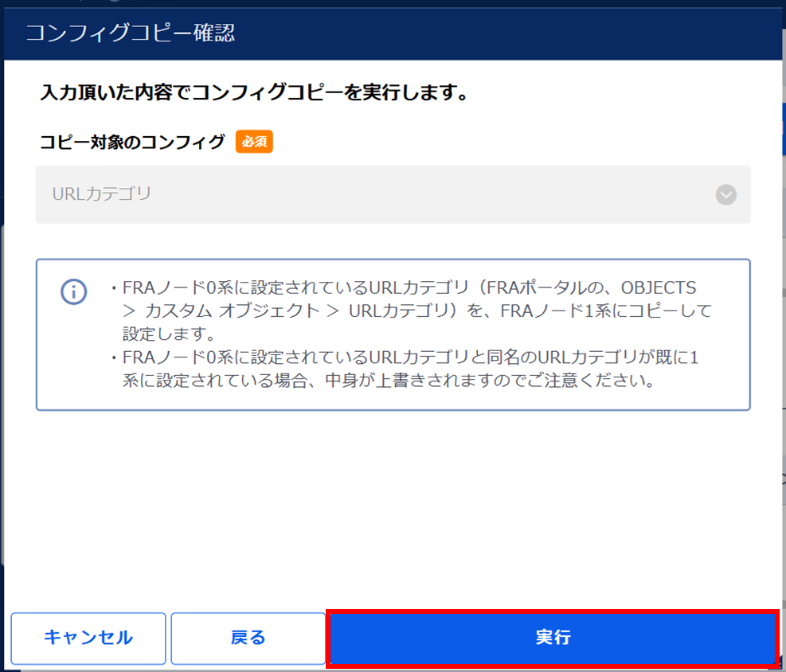Click the chevron arrow in the dropdown
Viewport: 786px width, 672px height.
pos(725,194)
